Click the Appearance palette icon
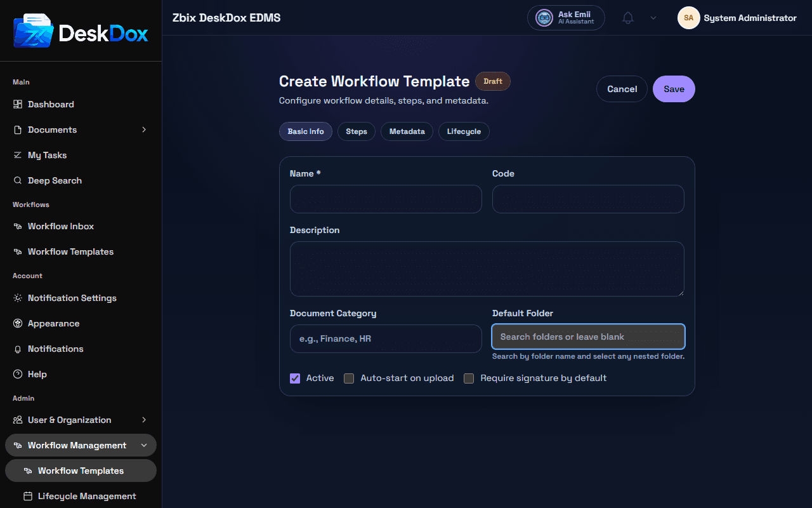 [18, 323]
